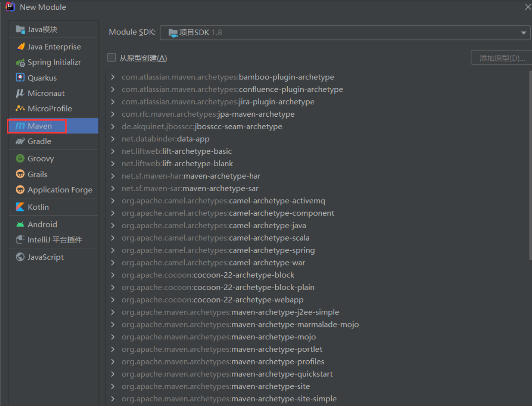The height and width of the screenshot is (406, 532).
Task: Click the Java模块 folder icon
Action: point(20,29)
